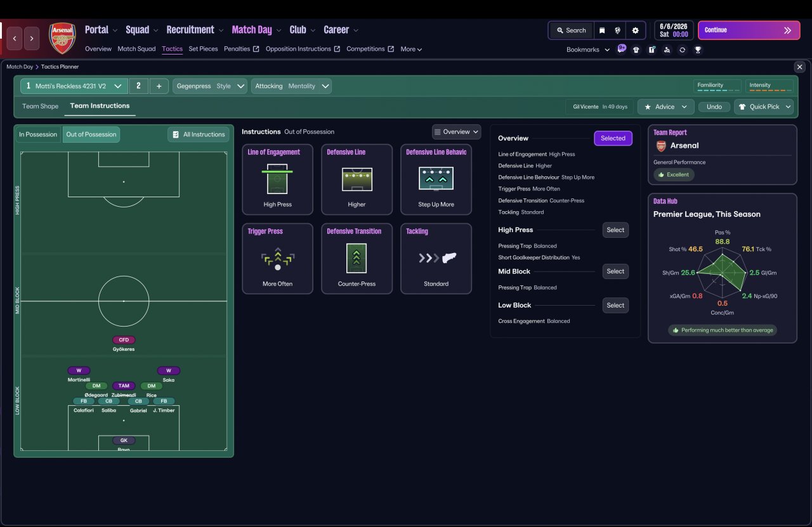Switch to tactic slot 2
Screen dimensions: 812x527
point(138,86)
